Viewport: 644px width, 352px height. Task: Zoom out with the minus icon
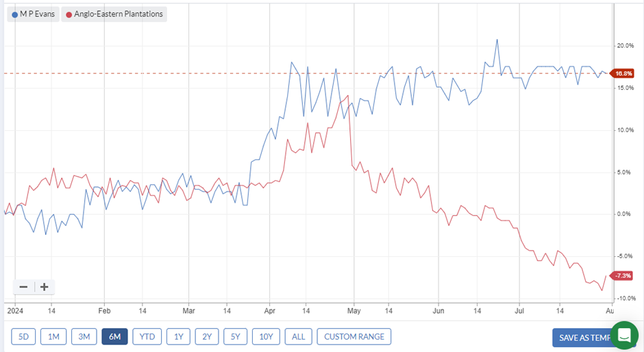[23, 287]
